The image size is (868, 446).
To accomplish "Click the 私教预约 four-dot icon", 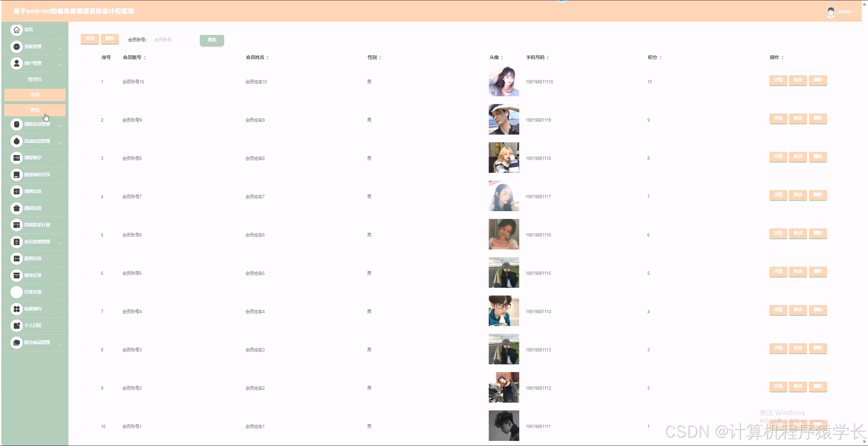I will click(x=16, y=309).
